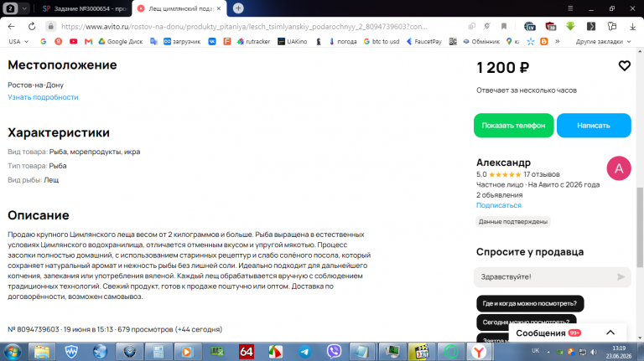
Task: Follow the Узнать подробности link
Action: tap(43, 97)
